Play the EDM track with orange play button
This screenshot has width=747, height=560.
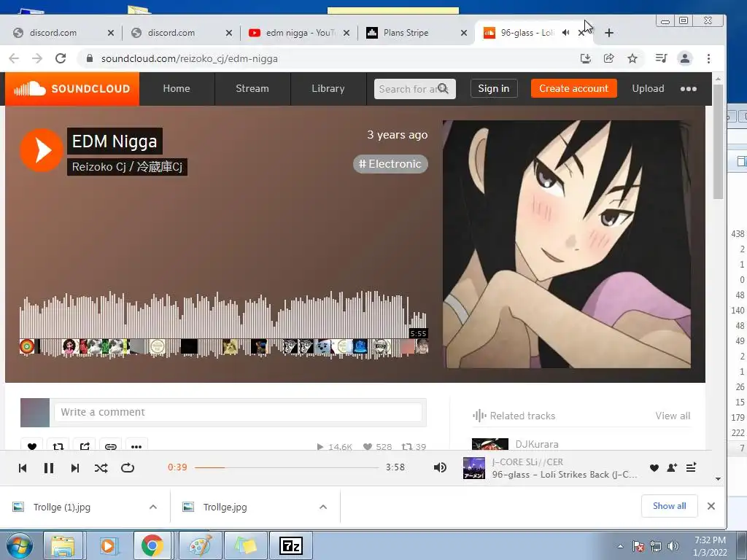(x=42, y=150)
